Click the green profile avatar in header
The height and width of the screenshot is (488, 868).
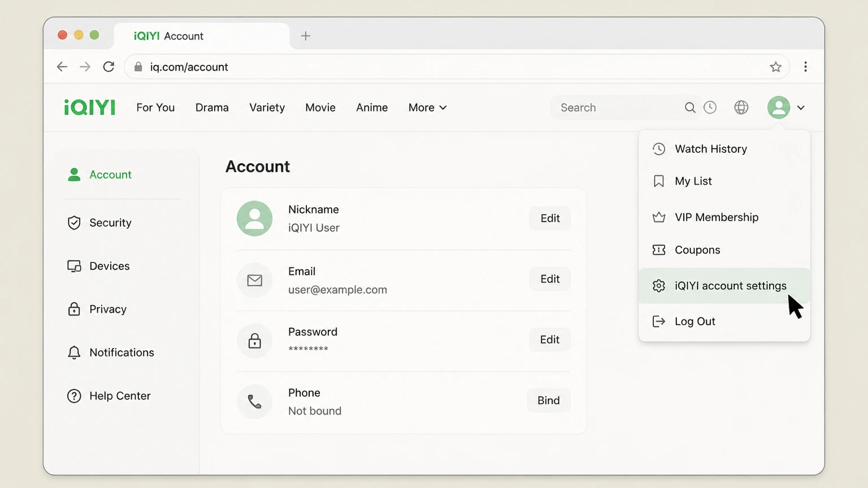click(x=779, y=107)
